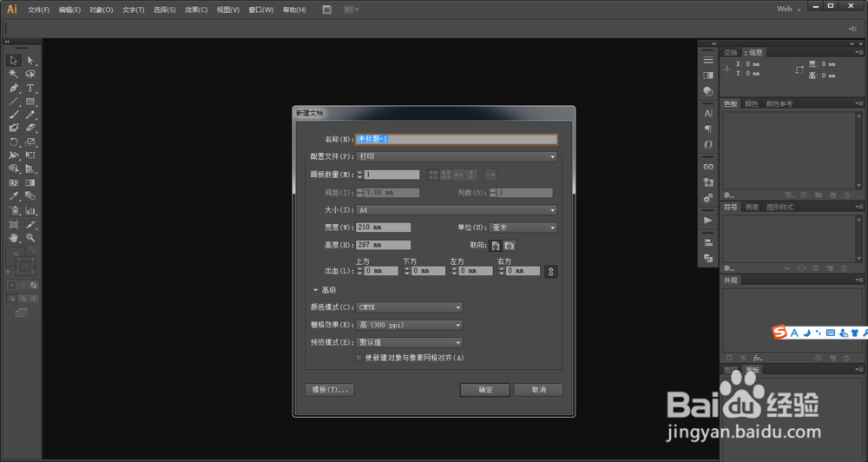The height and width of the screenshot is (462, 868).
Task: Click the stroke color swatch in toolbar
Action: click(25, 267)
